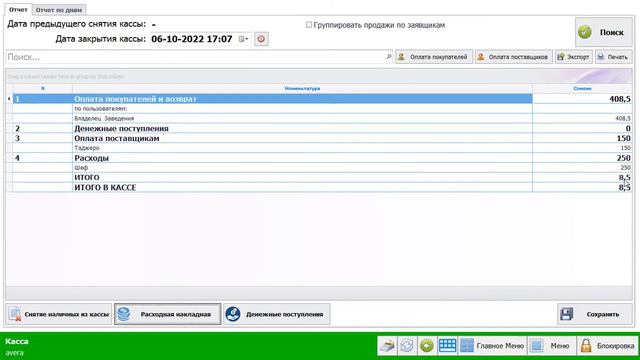The image size is (640, 360).
Task: Enable Группировать продажи по заявщикам checkbox
Action: pos(309,25)
